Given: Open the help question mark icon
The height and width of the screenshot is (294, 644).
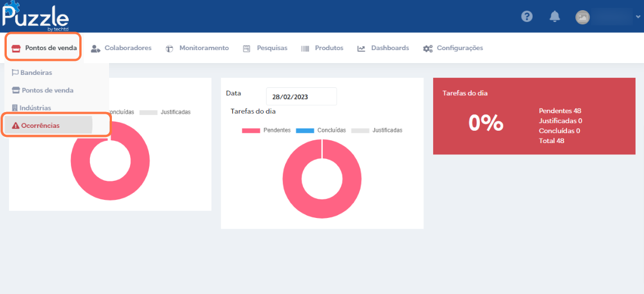Looking at the screenshot, I should (526, 16).
